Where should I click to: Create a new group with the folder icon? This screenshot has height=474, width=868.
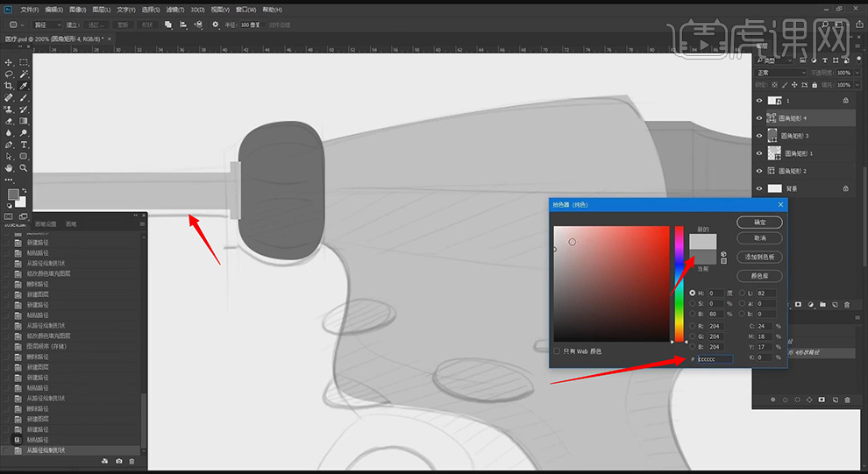point(822,305)
